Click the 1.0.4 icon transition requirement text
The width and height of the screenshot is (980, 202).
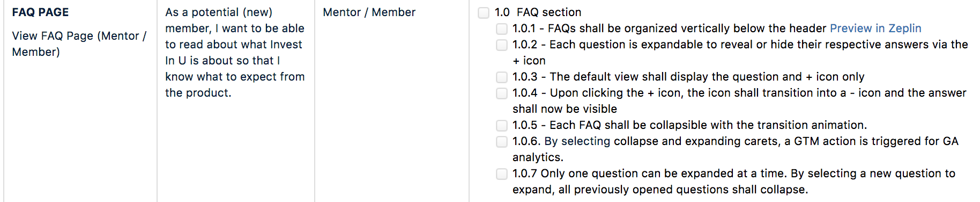[x=739, y=101]
